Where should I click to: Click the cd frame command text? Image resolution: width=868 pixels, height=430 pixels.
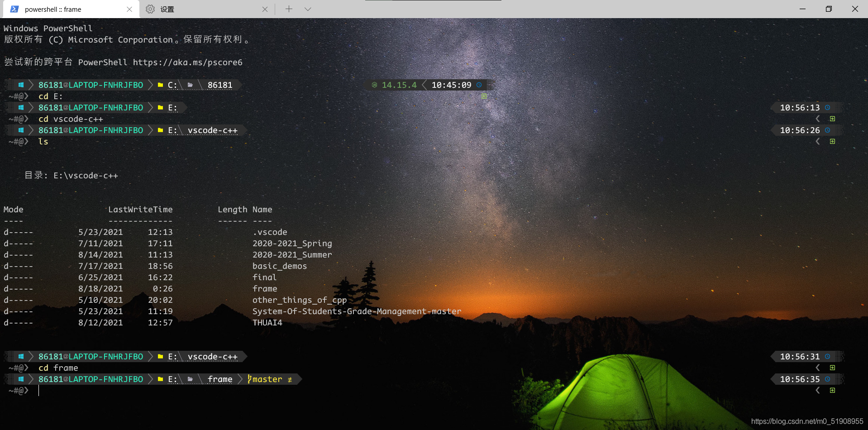pos(58,368)
